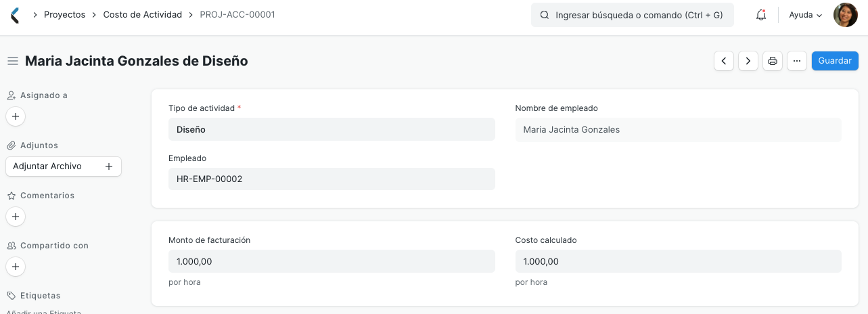The height and width of the screenshot is (314, 868).
Task: Click the Costo calculado label
Action: click(546, 240)
